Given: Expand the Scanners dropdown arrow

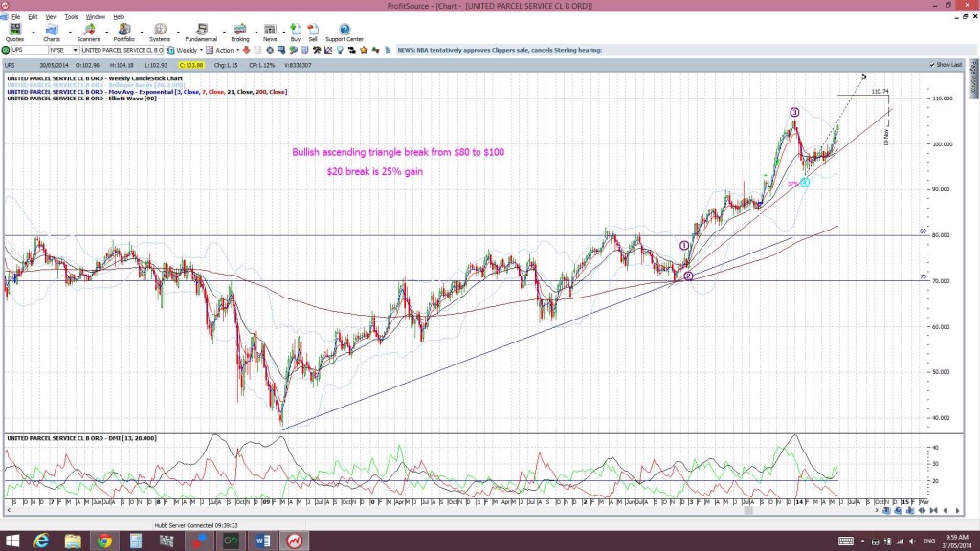Looking at the screenshot, I should 106,32.
